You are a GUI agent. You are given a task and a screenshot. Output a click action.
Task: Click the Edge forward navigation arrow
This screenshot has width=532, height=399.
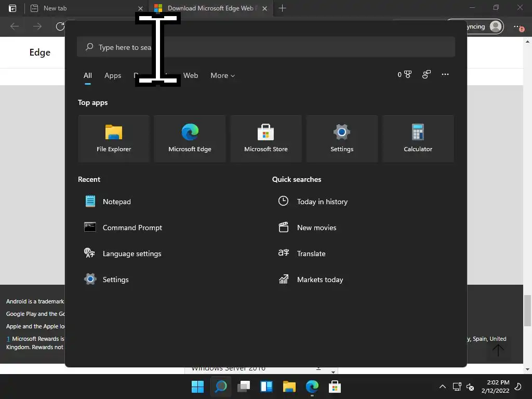tap(37, 26)
